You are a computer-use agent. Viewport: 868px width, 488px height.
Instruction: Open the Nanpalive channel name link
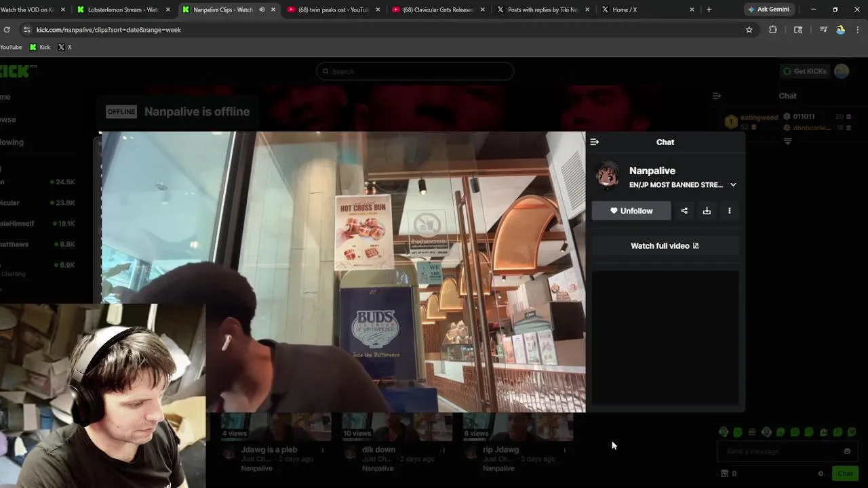pos(652,171)
